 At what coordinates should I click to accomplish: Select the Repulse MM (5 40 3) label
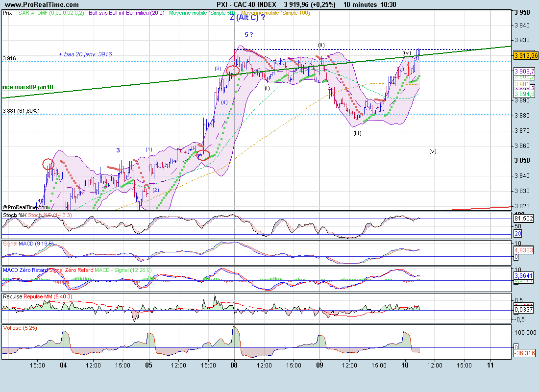pos(48,296)
